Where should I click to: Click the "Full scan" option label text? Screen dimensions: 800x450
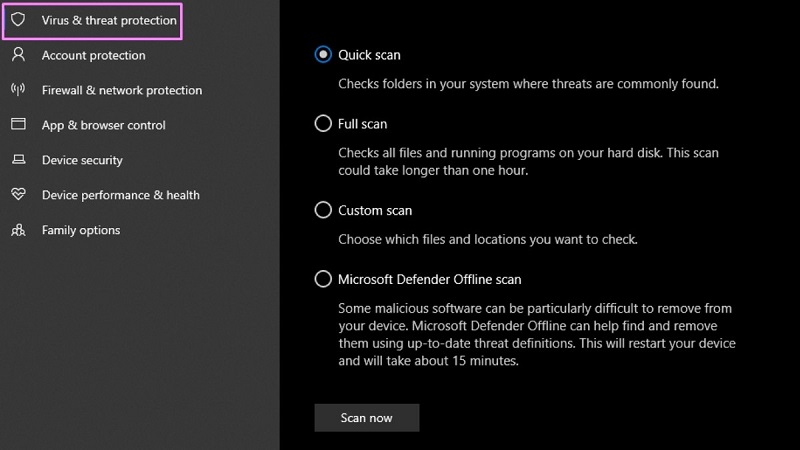coord(362,124)
